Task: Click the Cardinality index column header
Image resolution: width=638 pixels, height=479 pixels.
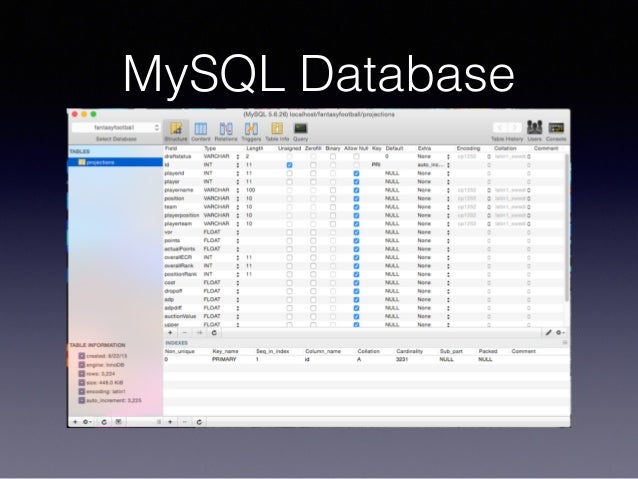Action: (410, 351)
